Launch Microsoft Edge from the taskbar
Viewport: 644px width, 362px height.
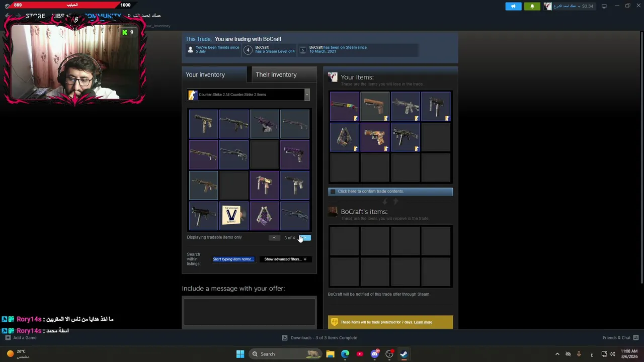(x=345, y=354)
